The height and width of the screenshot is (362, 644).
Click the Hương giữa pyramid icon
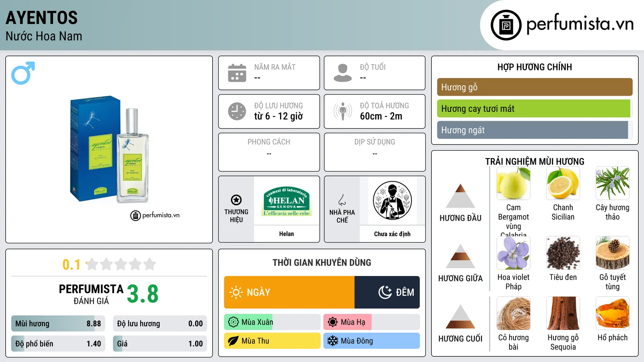460,256
